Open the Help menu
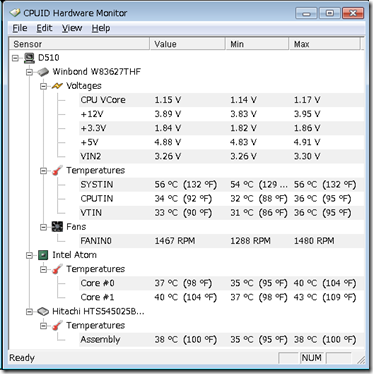This screenshot has height=374, width=373. click(101, 28)
